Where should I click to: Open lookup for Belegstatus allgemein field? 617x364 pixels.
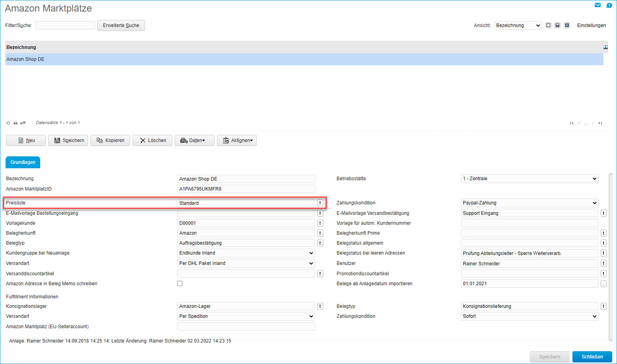coord(603,243)
